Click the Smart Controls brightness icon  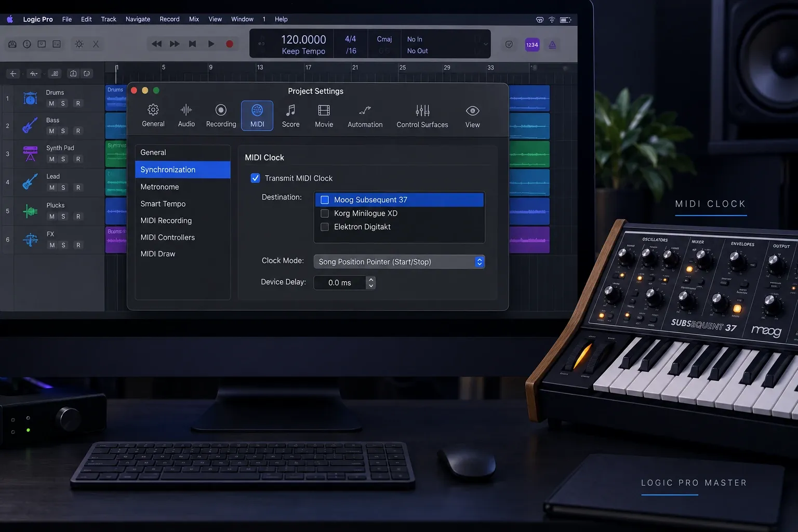[79, 44]
